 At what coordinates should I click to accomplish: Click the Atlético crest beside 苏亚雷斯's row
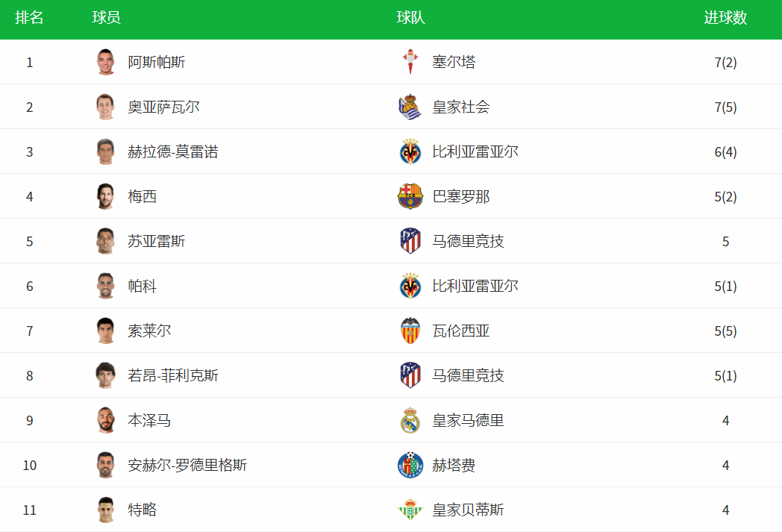point(410,241)
